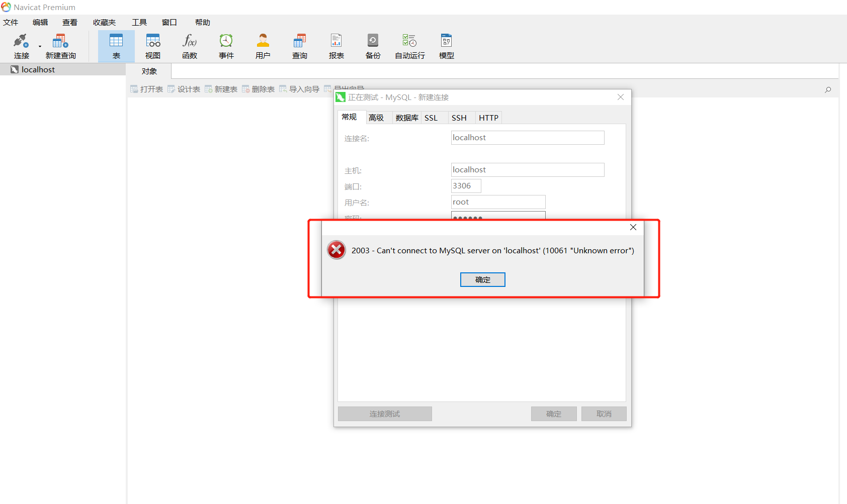Switch to the 数据库 databases tab
847x504 pixels.
[407, 118]
